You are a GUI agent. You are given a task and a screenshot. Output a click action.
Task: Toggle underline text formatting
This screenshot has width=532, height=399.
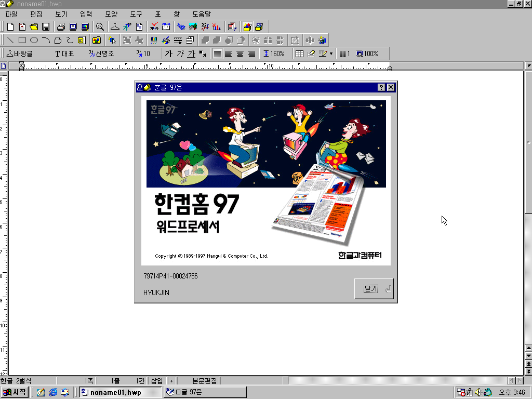192,54
